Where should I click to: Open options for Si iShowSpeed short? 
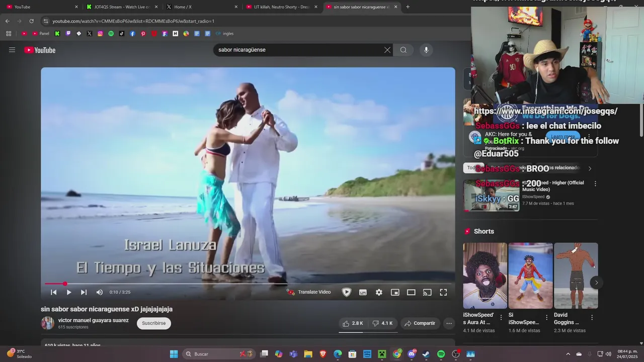tap(546, 317)
